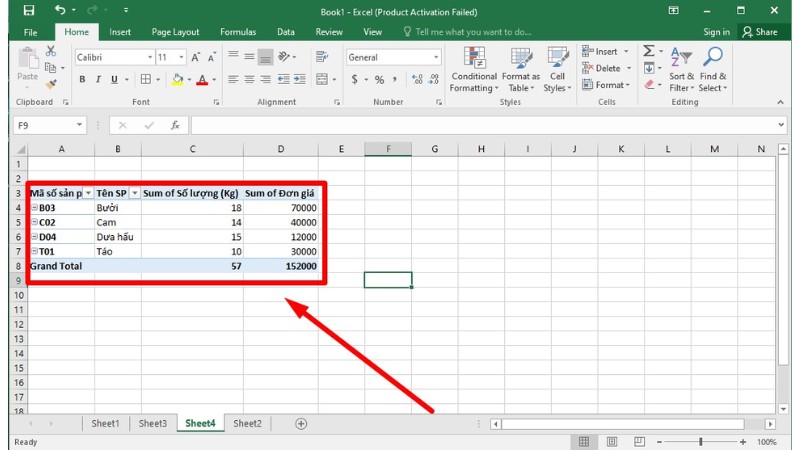Open Sort & Filter options
The width and height of the screenshot is (800, 450).
tap(681, 68)
